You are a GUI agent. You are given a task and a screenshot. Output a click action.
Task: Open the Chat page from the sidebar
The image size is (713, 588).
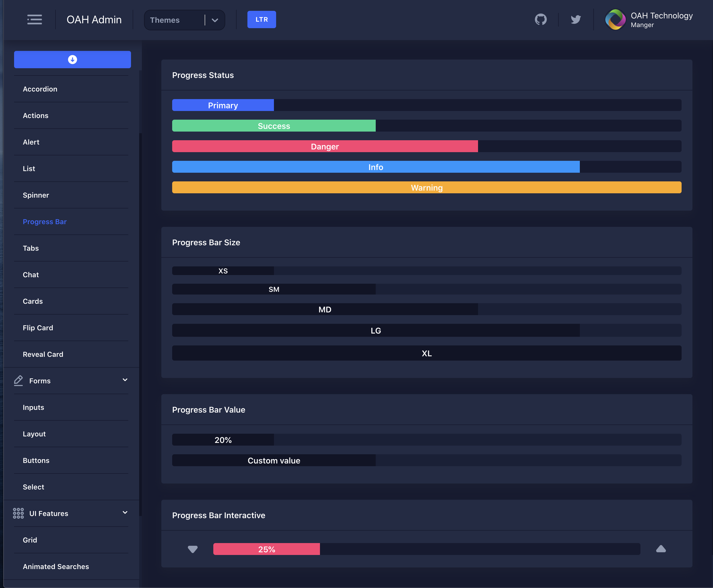pyautogui.click(x=31, y=275)
